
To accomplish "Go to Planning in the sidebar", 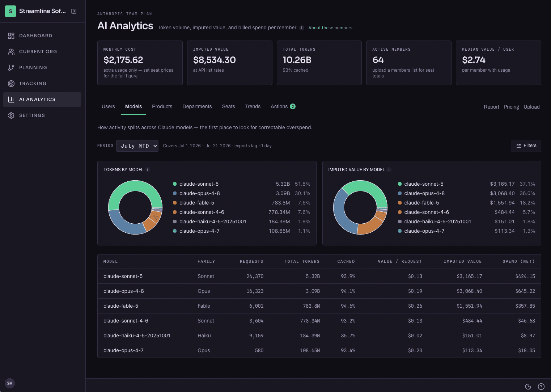I will coord(42,68).
